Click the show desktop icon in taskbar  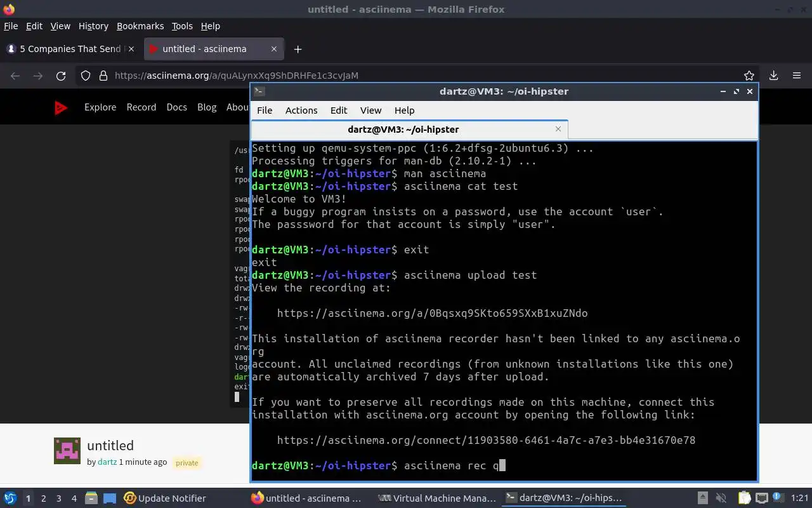pos(110,498)
